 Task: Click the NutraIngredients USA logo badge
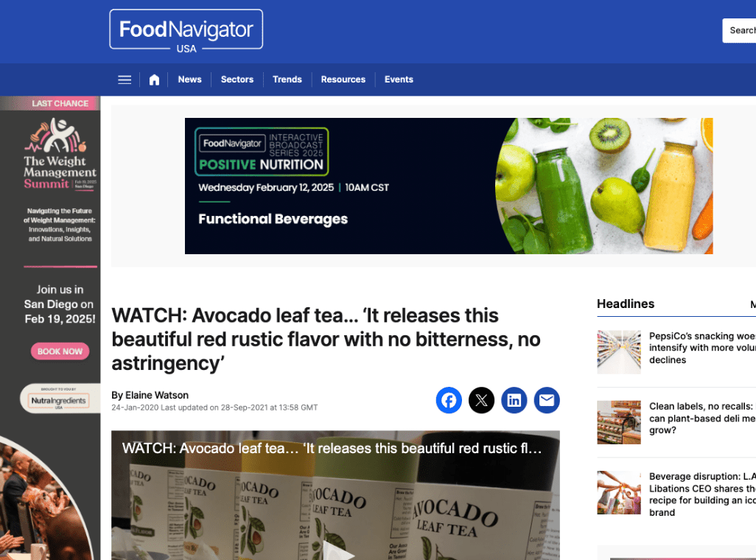(59, 401)
